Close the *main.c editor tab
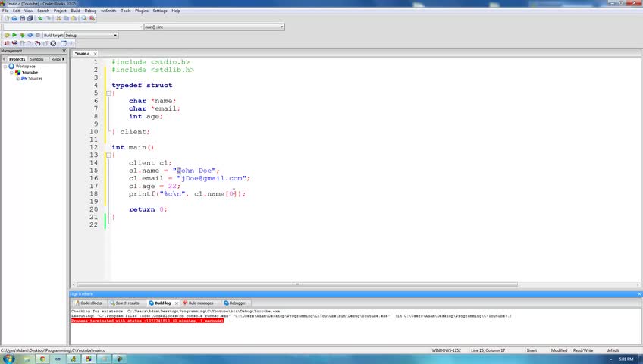The image size is (643, 364). [x=95, y=54]
